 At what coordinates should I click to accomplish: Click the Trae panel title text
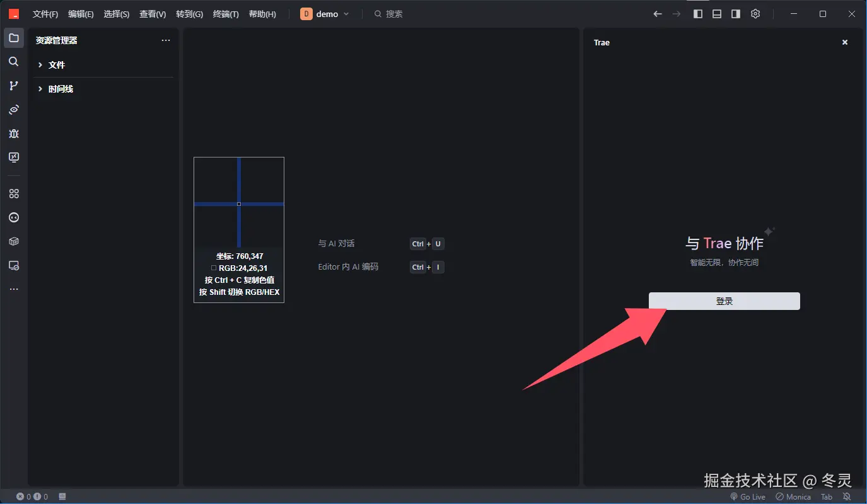click(x=602, y=43)
